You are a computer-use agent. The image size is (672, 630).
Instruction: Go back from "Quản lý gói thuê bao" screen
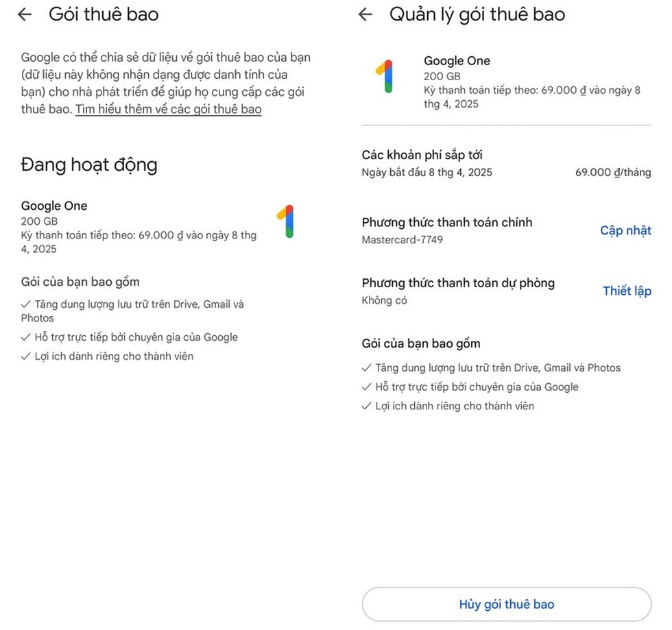365,14
